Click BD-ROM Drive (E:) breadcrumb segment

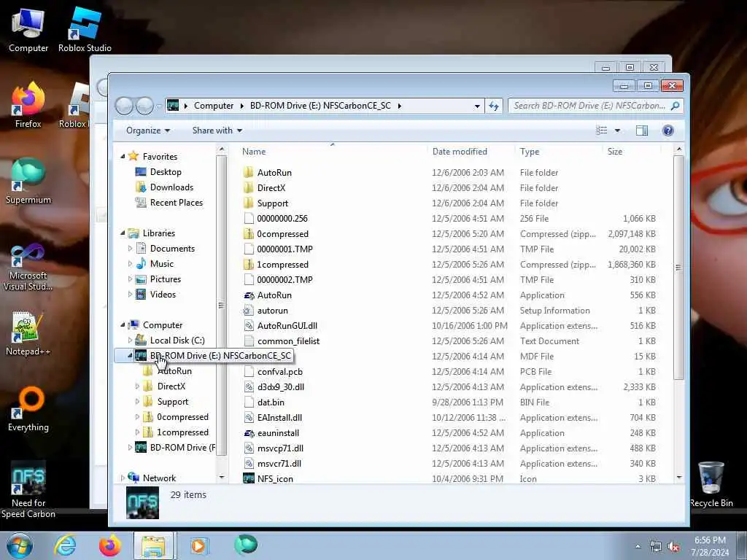[320, 106]
